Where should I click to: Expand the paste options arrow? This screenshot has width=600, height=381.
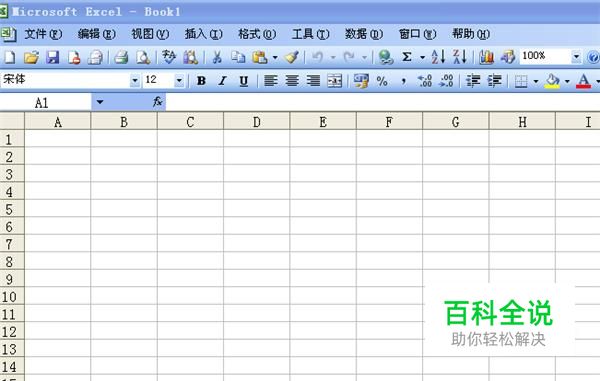click(275, 58)
